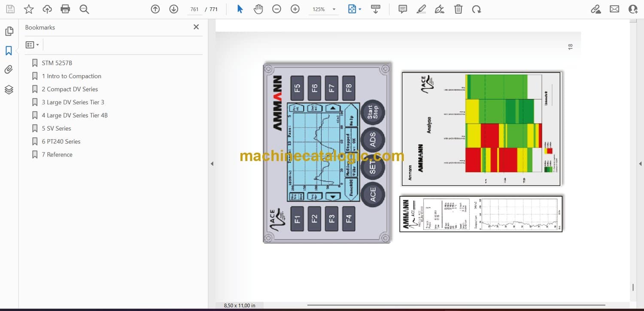Screen dimensions: 644x311
Task: Jump to the STM 5257B bookmark
Action: 57,63
